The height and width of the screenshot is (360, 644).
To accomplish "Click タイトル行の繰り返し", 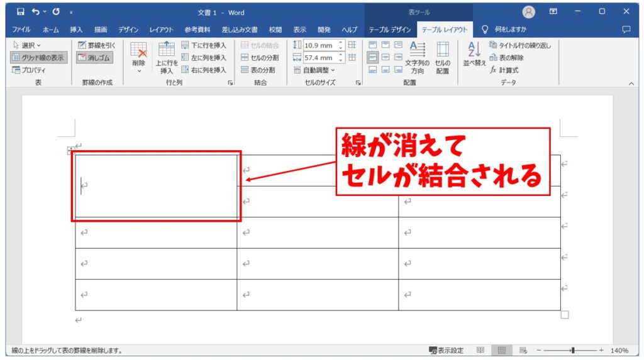I will pos(520,45).
